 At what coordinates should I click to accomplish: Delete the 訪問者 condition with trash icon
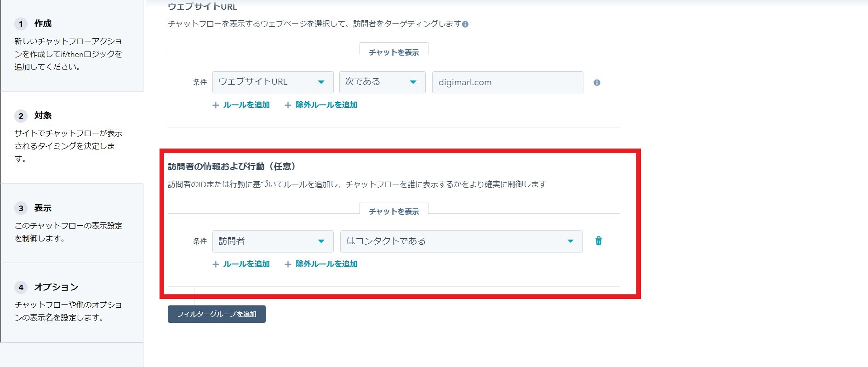point(599,241)
